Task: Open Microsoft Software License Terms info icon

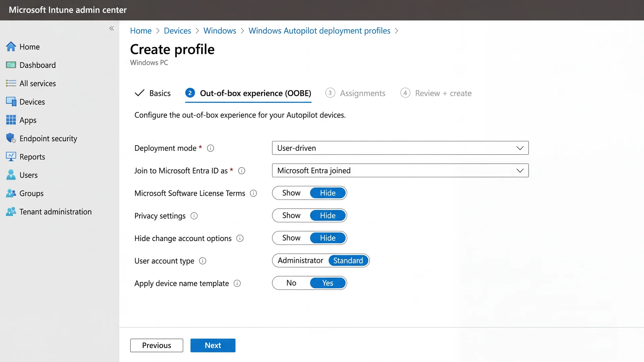Action: coord(254,193)
